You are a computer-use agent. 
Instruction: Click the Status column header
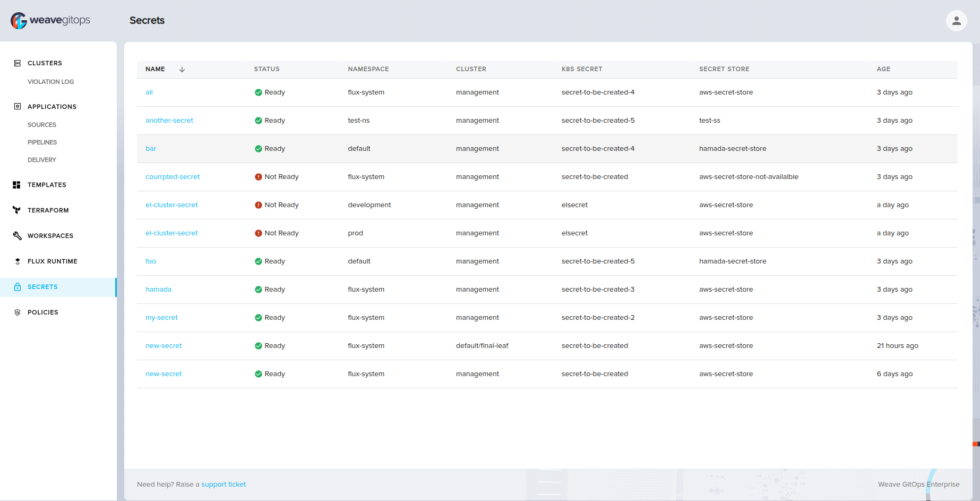coord(267,69)
